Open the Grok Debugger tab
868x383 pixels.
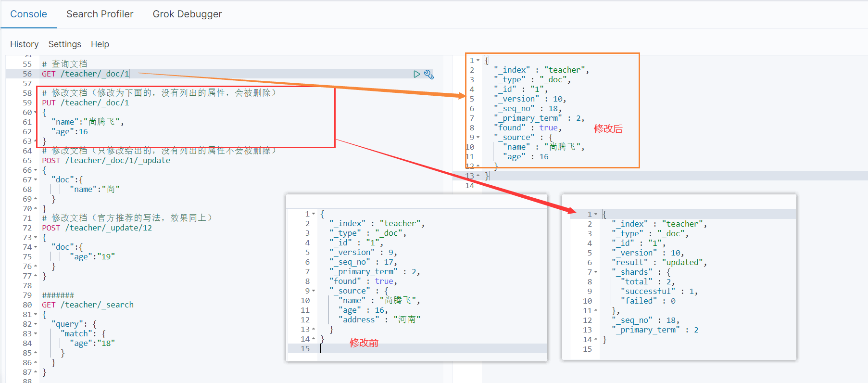tap(188, 14)
